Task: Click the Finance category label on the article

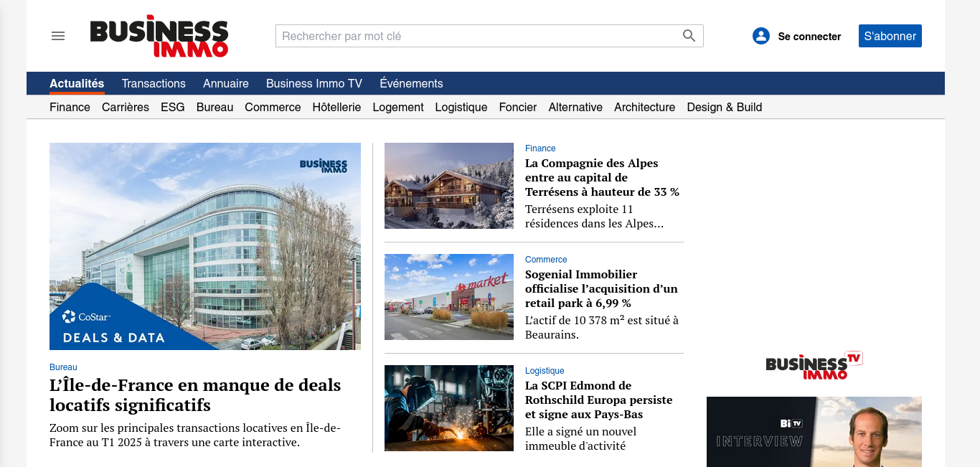Action: (540, 148)
